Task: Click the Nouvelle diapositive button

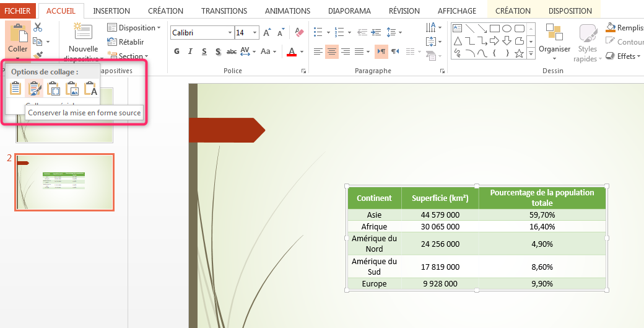Action: coord(83,42)
